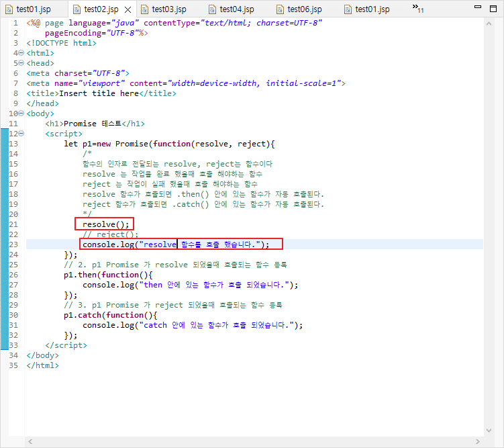Click the p1.catch(function(){ line
Image resolution: width=504 pixels, height=448 pixels.
click(110, 315)
